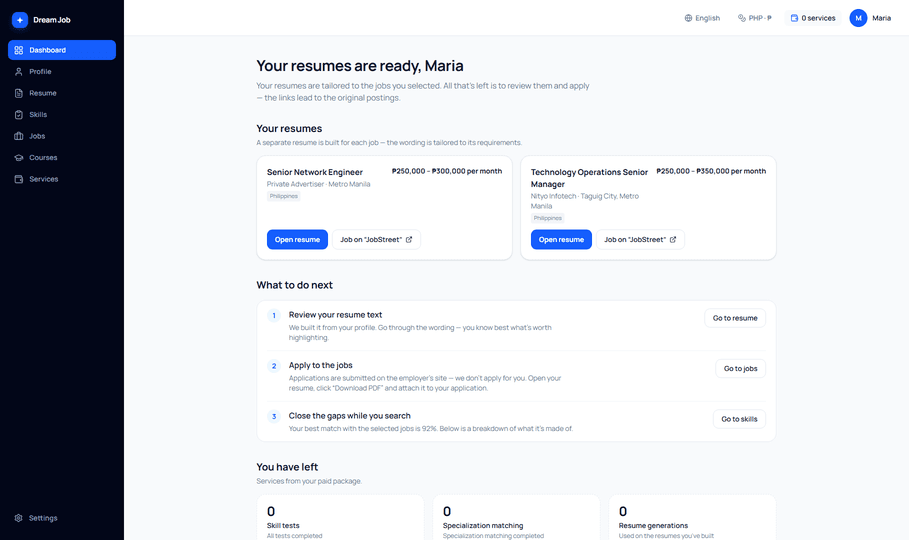Click external link icon on Senior Network Engineer card

pos(409,240)
